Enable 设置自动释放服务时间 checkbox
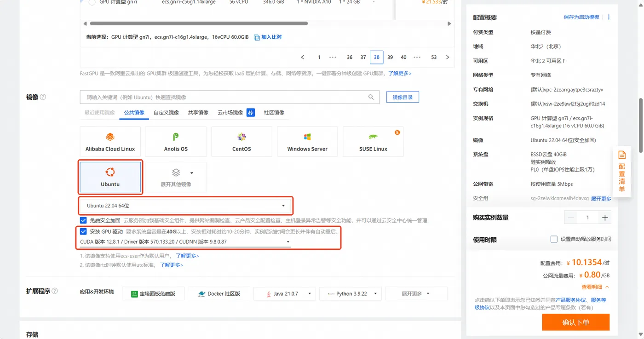The image size is (644, 339). click(x=554, y=239)
